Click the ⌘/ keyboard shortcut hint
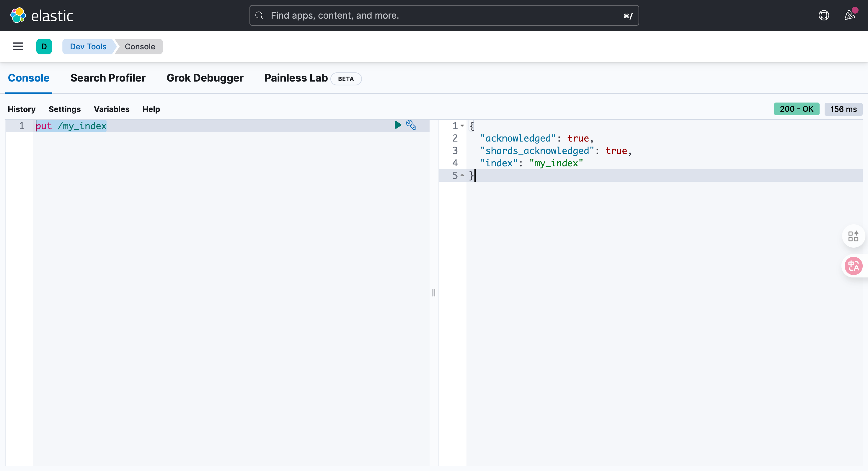 628,16
